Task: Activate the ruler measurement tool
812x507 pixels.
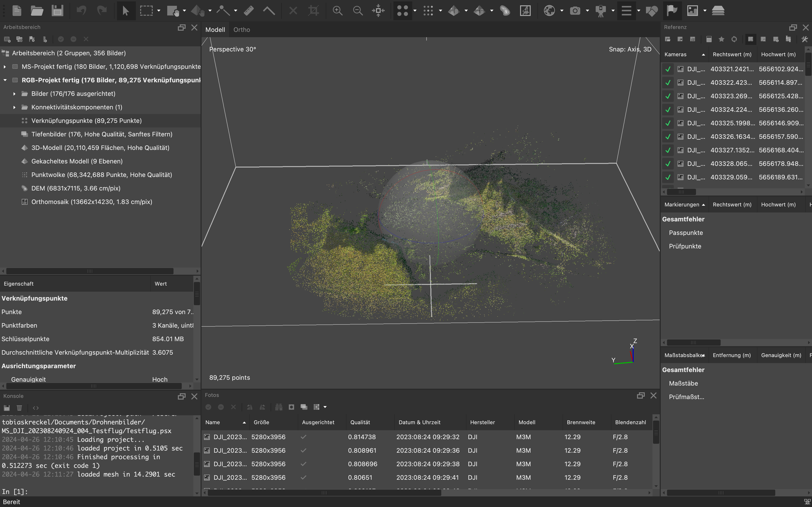Action: pos(249,11)
